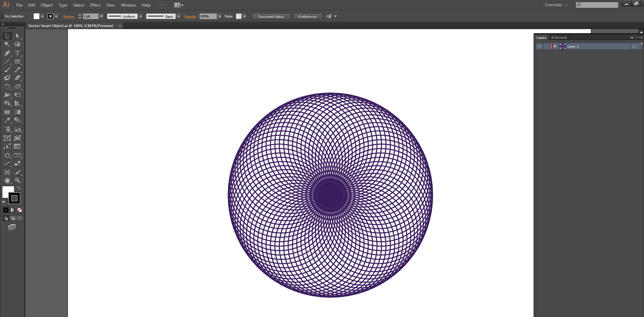The width and height of the screenshot is (644, 317).
Task: Set paint mode to Gradient
Action: pyautogui.click(x=13, y=210)
